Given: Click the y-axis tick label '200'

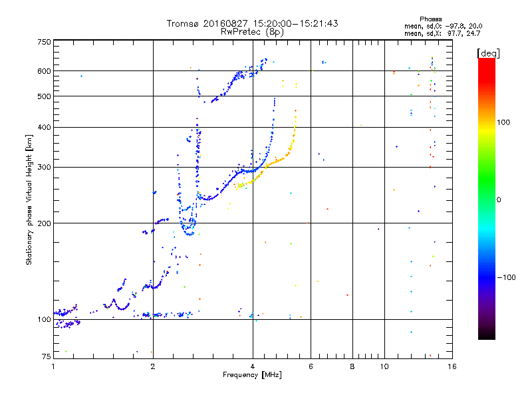Looking at the screenshot, I should (44, 223).
